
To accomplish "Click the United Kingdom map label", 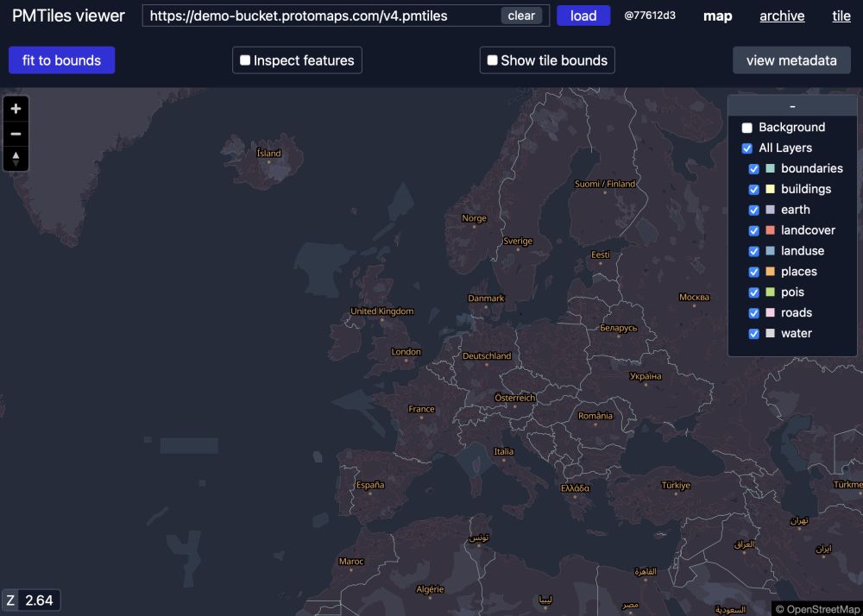I will pyautogui.click(x=382, y=311).
